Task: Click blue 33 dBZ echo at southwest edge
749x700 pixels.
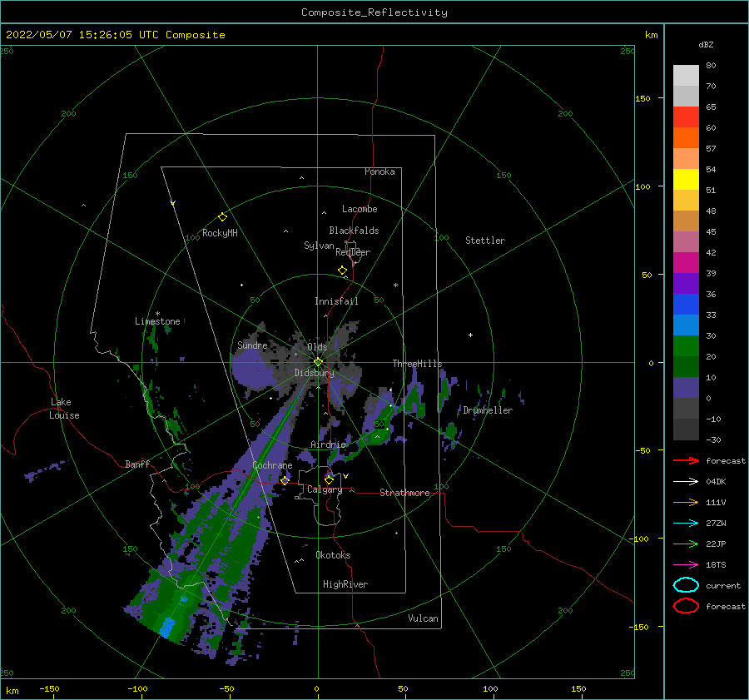Action: click(x=167, y=627)
